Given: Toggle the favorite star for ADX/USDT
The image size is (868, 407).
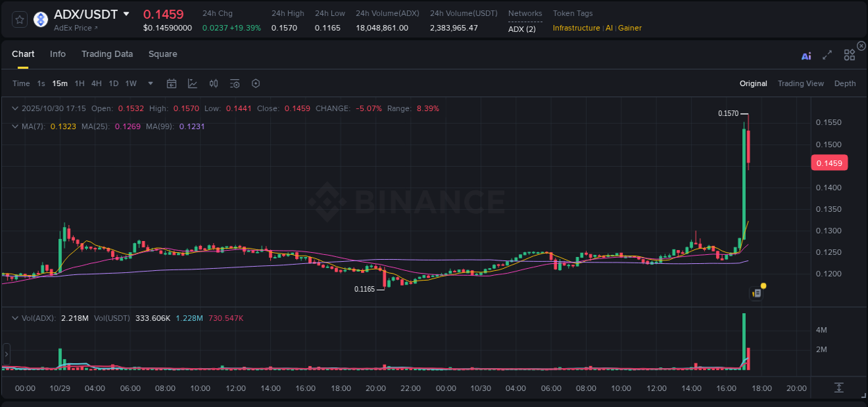Looking at the screenshot, I should click(19, 19).
